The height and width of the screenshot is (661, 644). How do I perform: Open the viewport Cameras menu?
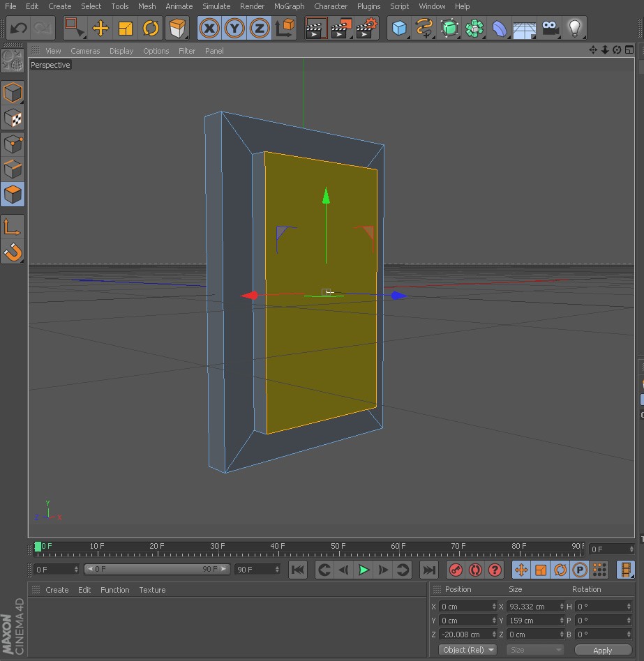tap(85, 51)
